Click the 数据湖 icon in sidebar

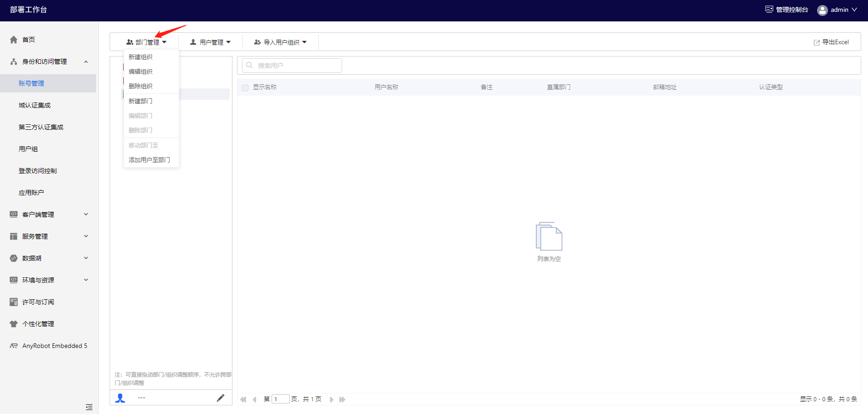pyautogui.click(x=14, y=258)
